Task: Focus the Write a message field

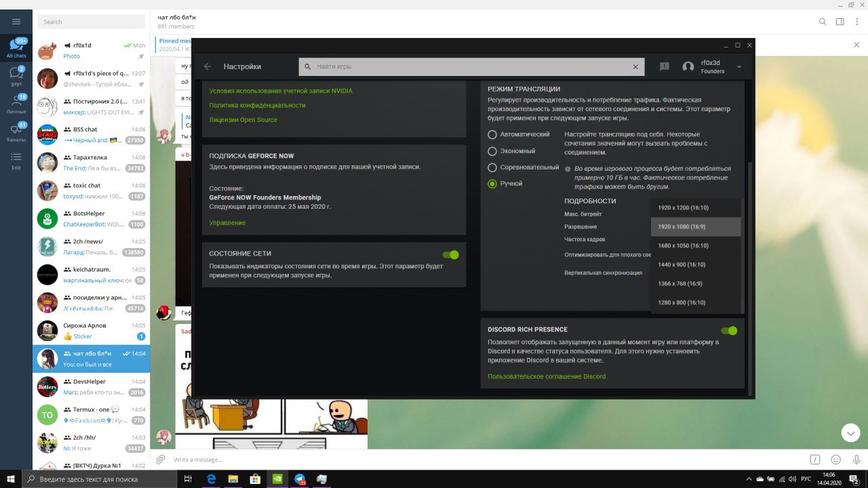Action: 488,460
